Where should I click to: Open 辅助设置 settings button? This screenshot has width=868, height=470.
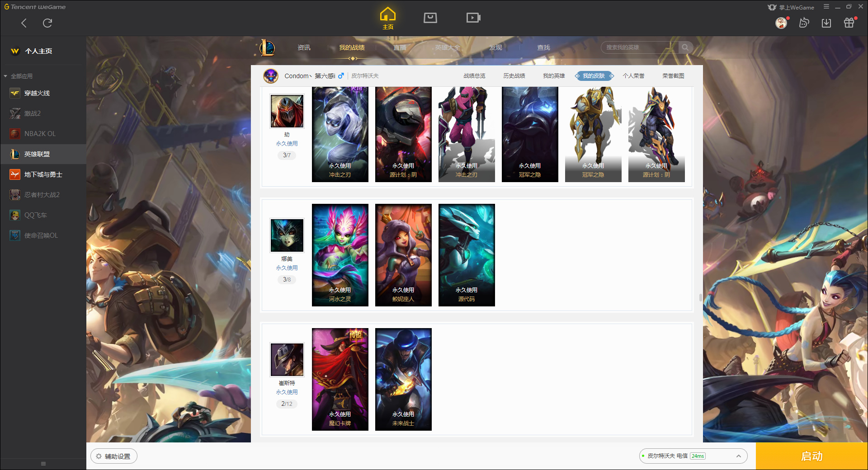[114, 456]
